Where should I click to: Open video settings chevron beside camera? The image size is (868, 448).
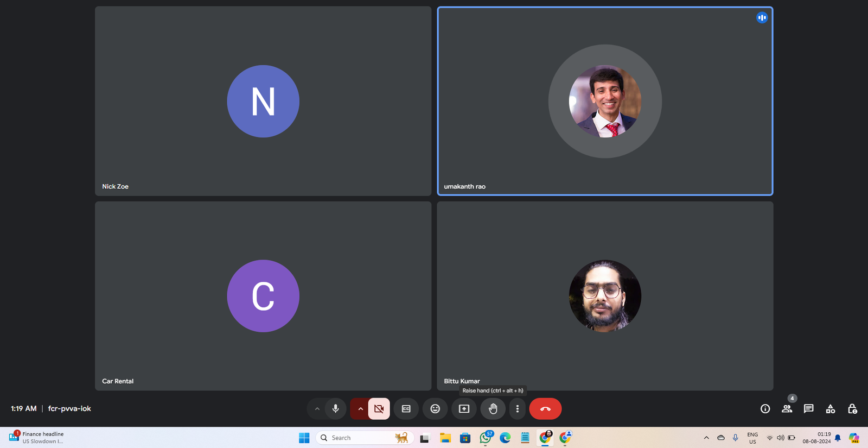[x=360, y=409]
